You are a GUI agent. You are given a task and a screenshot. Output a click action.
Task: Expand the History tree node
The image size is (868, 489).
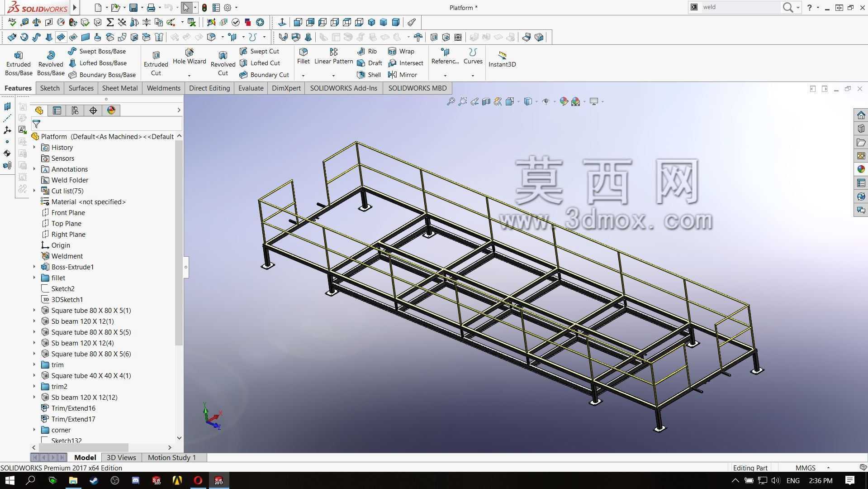pos(34,147)
